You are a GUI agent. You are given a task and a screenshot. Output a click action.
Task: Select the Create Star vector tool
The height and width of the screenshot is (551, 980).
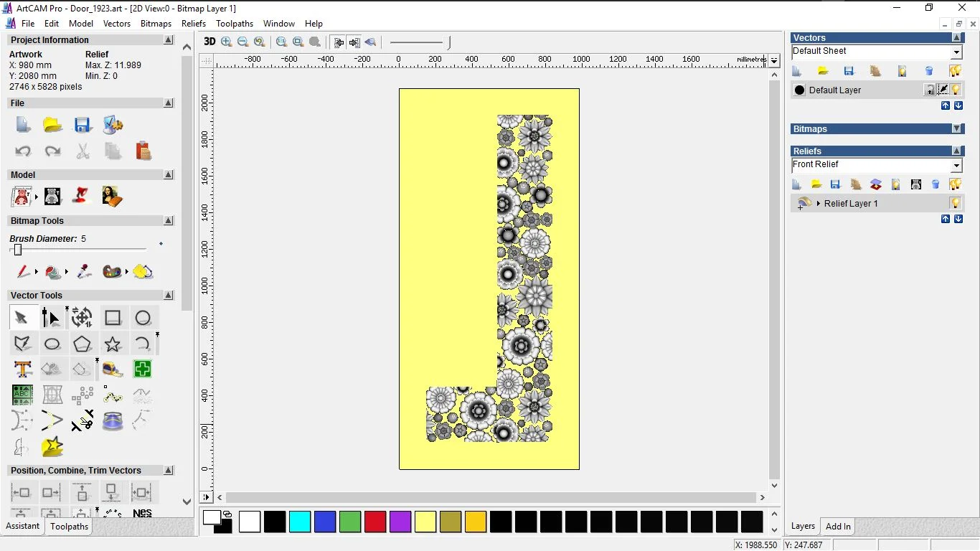click(113, 344)
